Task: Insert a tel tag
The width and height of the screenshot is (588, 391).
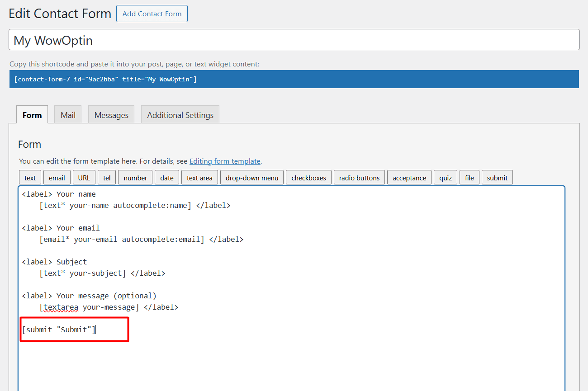Action: [x=107, y=178]
